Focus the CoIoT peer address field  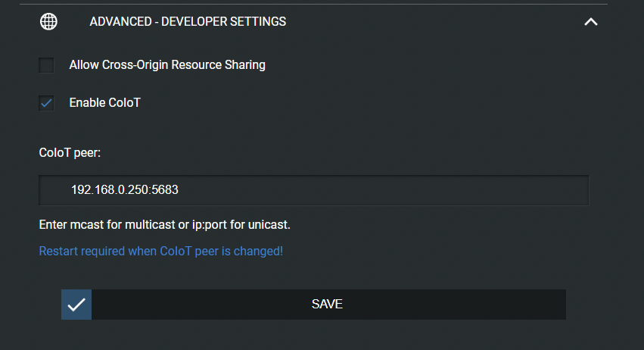point(314,190)
